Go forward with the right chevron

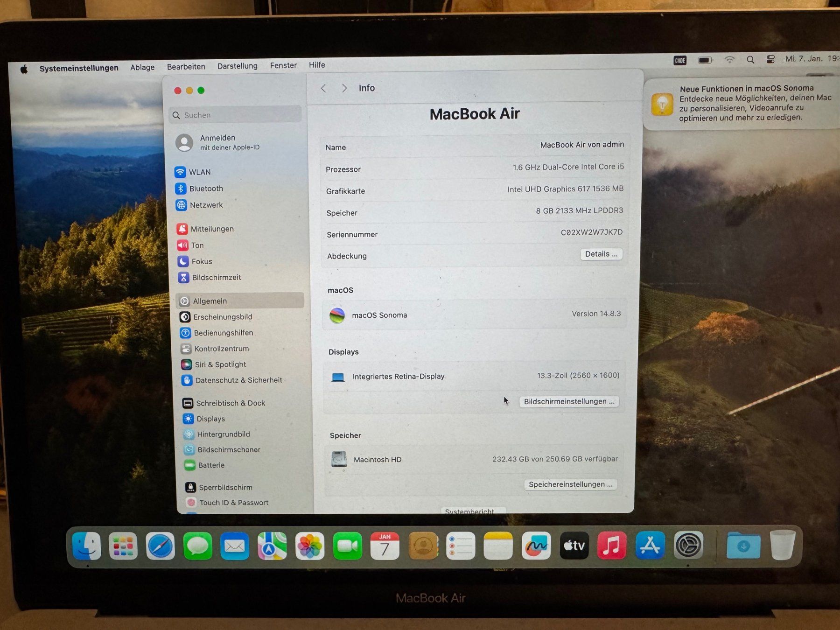344,88
